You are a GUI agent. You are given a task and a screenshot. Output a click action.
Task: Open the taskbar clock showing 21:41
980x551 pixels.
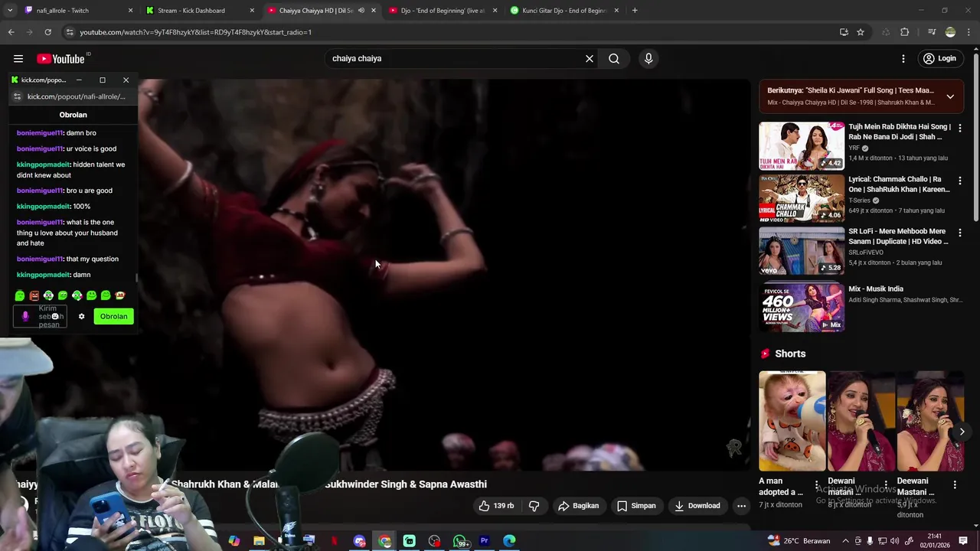click(935, 541)
